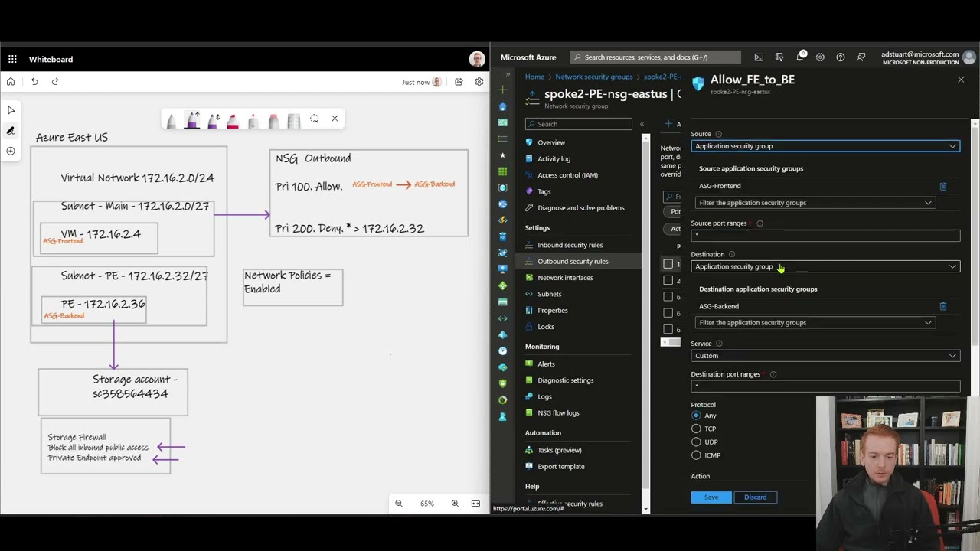Open Export template

coord(560,467)
